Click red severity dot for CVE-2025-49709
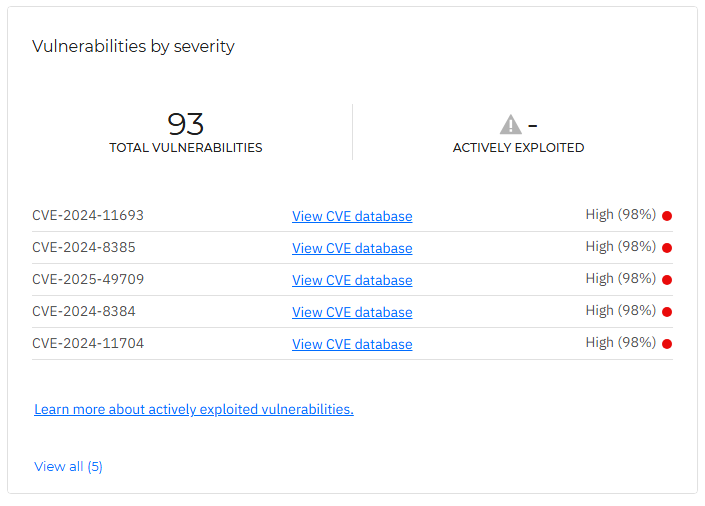The image size is (705, 506). point(667,280)
